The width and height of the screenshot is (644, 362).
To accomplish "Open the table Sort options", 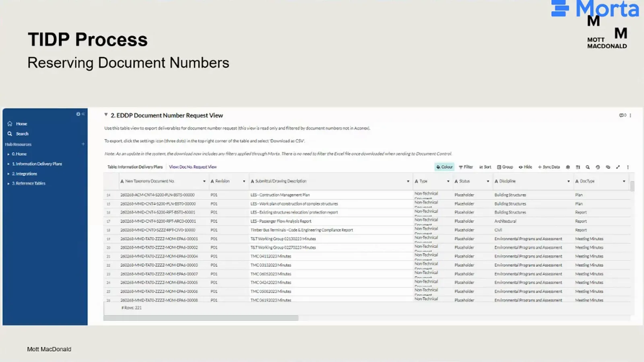I will [485, 167].
